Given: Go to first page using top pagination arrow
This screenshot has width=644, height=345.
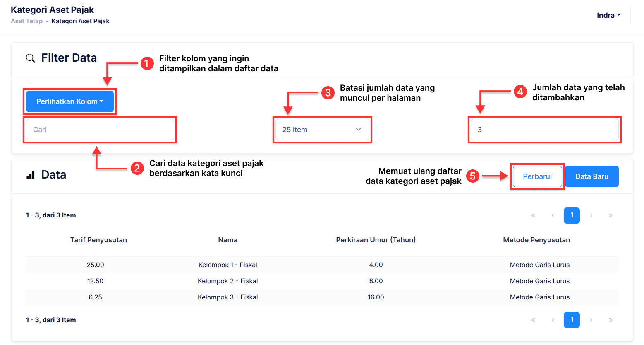Looking at the screenshot, I should click(533, 215).
